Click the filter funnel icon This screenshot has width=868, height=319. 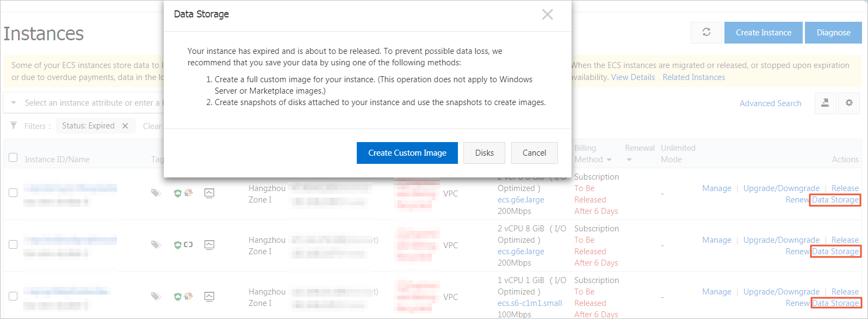tap(14, 126)
